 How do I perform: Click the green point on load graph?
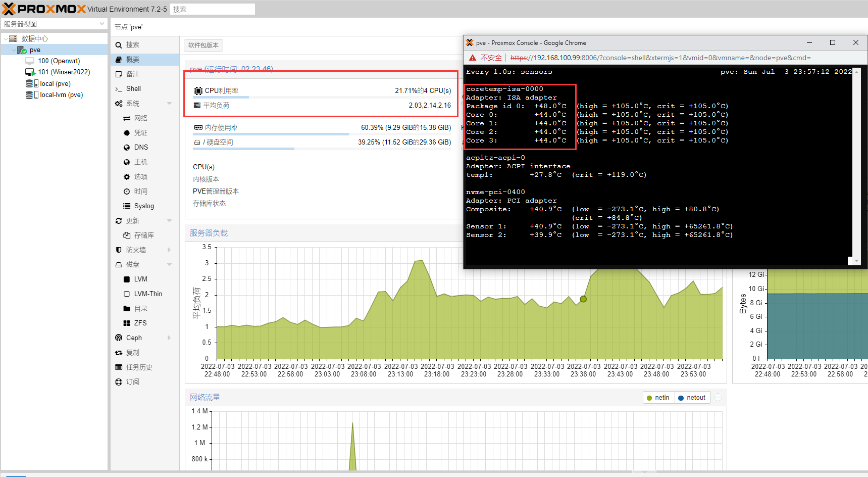pyautogui.click(x=583, y=299)
